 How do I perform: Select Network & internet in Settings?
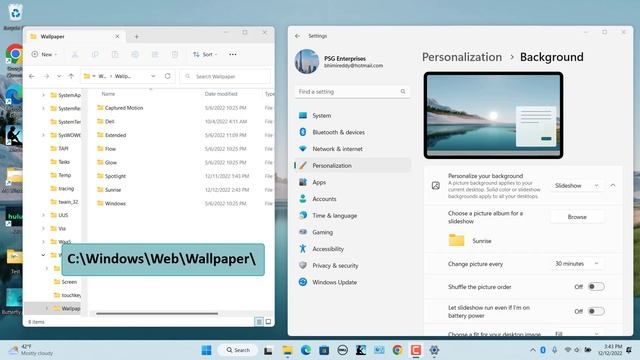click(x=352, y=149)
